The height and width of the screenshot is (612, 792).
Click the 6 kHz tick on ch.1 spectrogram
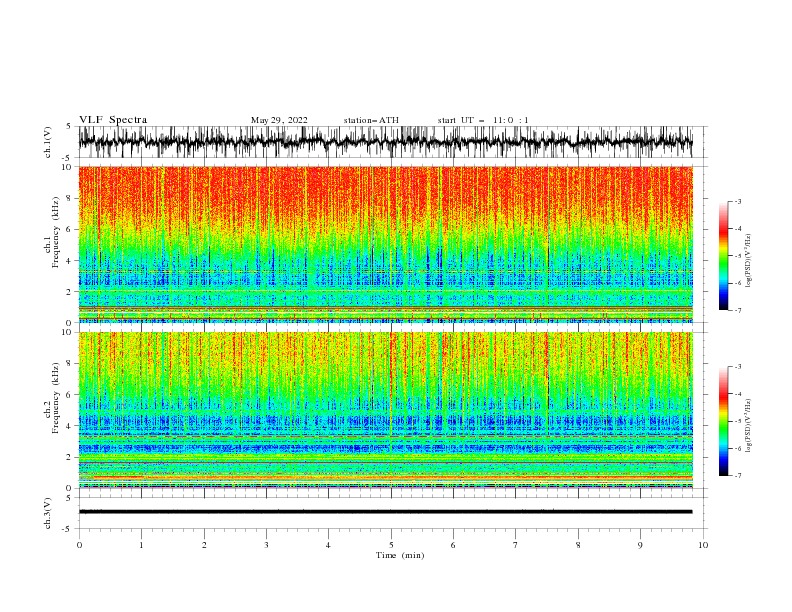click(70, 229)
